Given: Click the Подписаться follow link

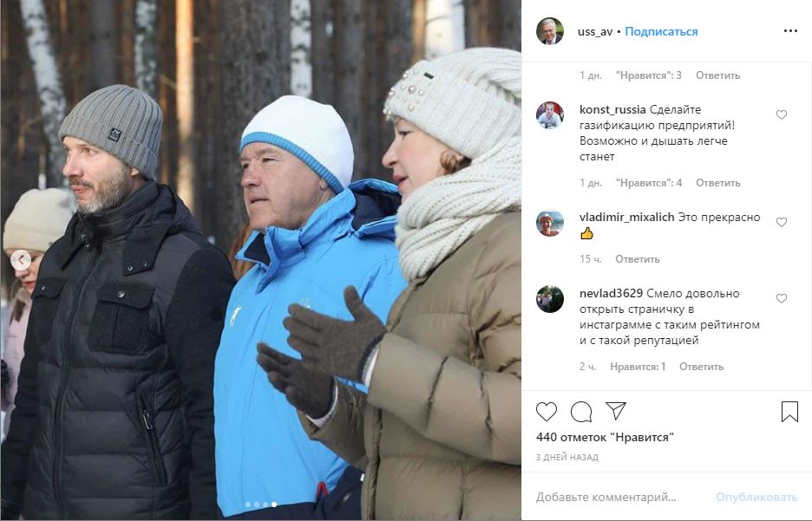Looking at the screenshot, I should point(661,31).
